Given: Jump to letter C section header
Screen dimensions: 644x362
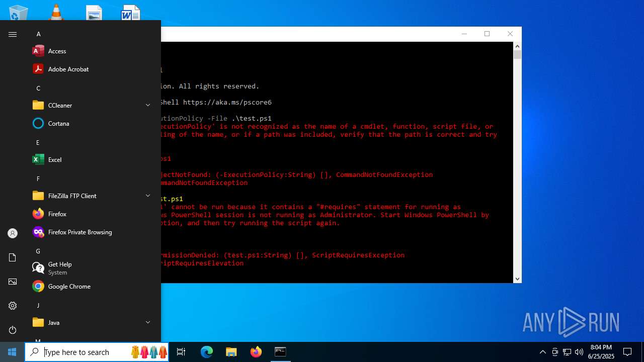Looking at the screenshot, I should (38, 88).
